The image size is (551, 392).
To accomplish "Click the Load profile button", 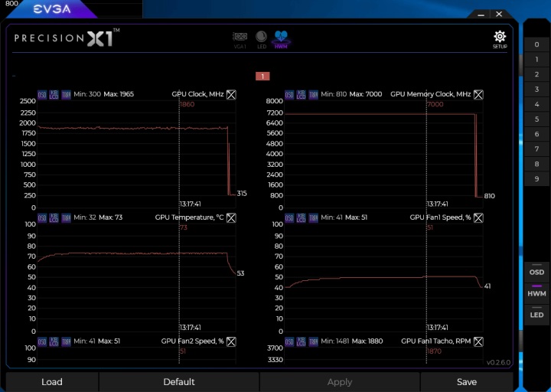I will pos(52,382).
